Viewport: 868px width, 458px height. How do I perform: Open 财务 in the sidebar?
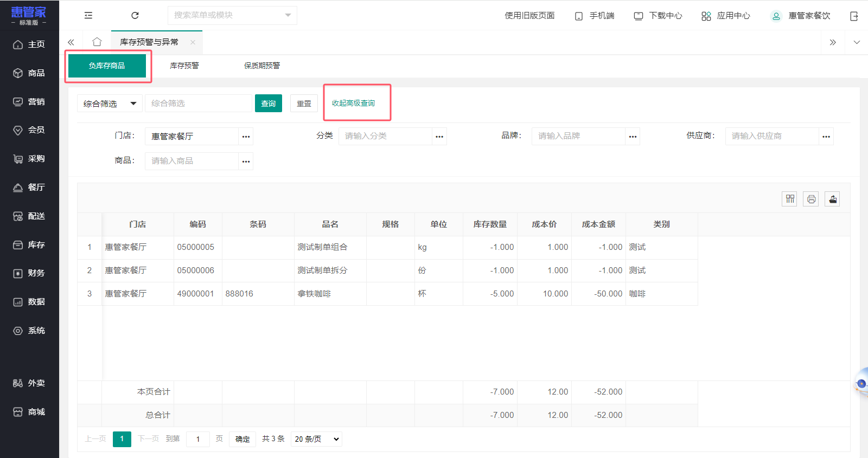pyautogui.click(x=29, y=273)
